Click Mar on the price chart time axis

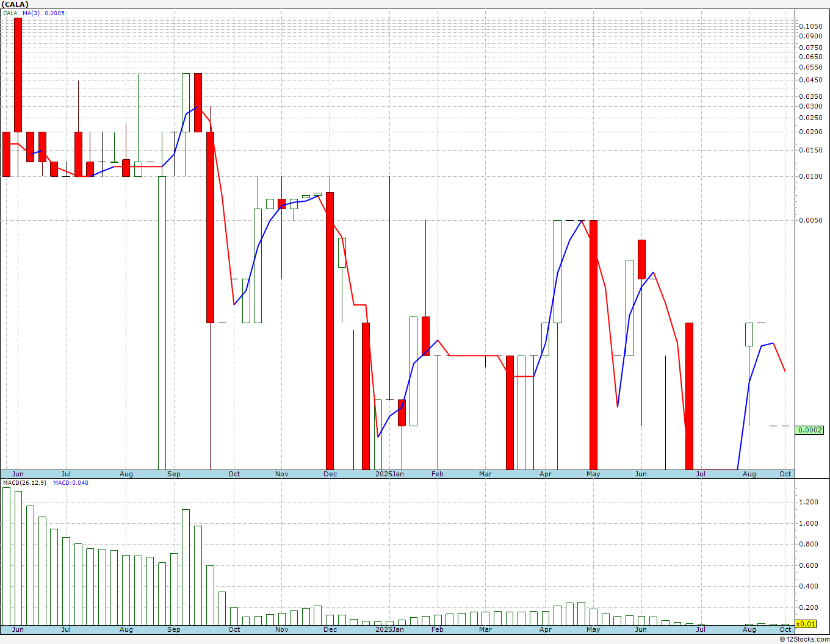coord(485,474)
